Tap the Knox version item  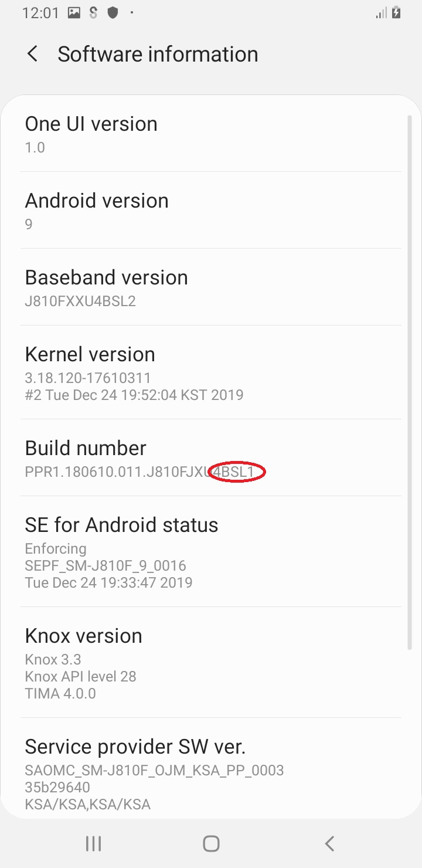(x=211, y=663)
